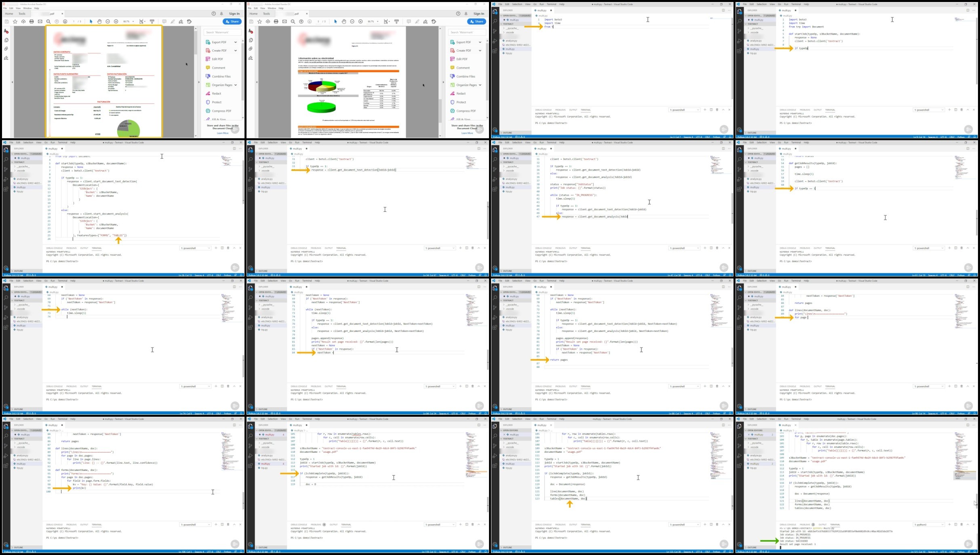
Task: In VS Code python3-terminal window, click UTF-8 status entry
Action: coord(944,551)
